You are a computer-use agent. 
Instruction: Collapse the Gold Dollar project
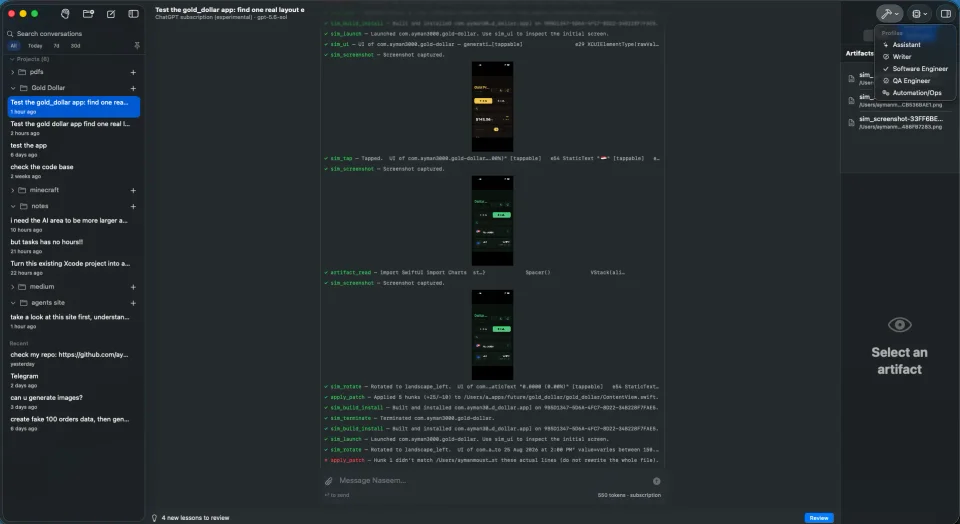[x=13, y=88]
